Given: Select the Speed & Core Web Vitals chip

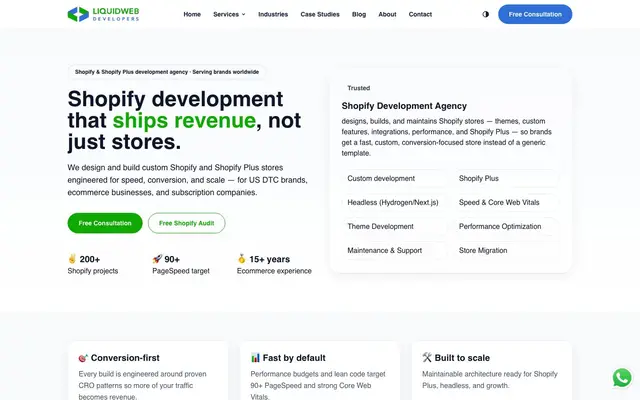Looking at the screenshot, I should point(506,202).
